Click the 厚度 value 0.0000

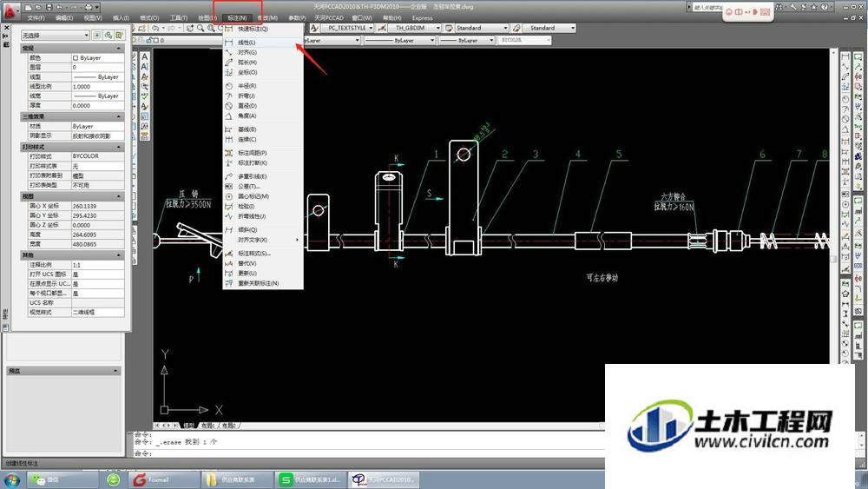coord(97,105)
